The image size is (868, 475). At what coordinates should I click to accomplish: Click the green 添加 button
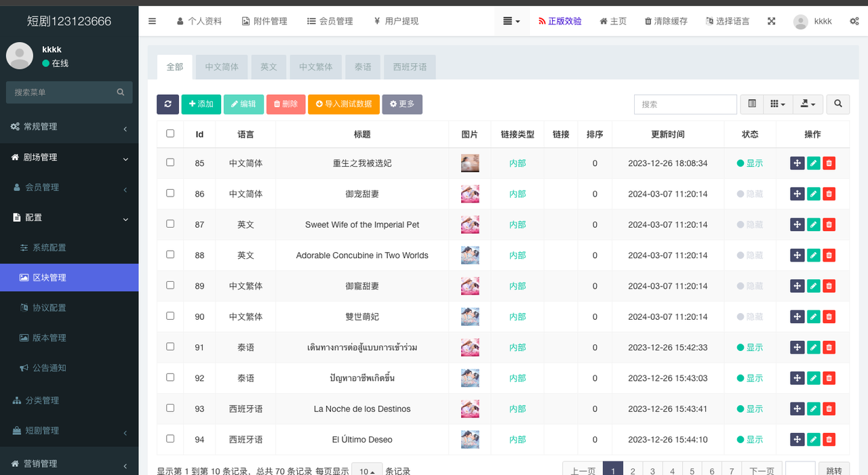click(201, 104)
